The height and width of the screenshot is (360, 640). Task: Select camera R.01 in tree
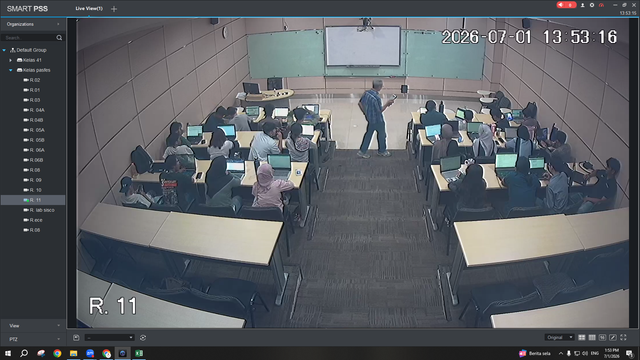click(x=35, y=90)
